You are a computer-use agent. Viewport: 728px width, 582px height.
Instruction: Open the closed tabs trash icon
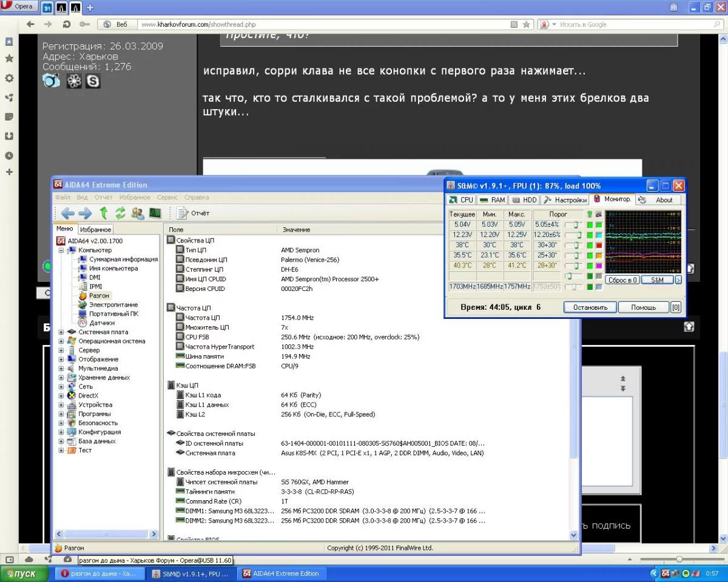point(673,7)
